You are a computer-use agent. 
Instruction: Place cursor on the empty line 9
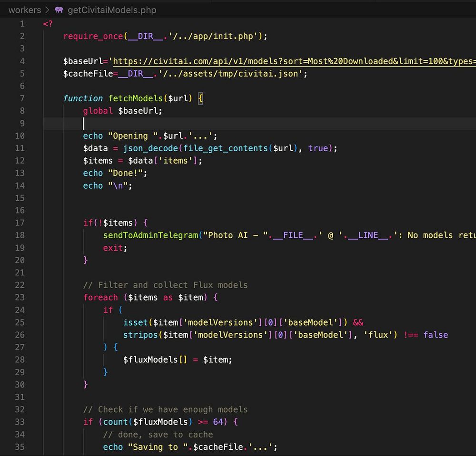259,124
